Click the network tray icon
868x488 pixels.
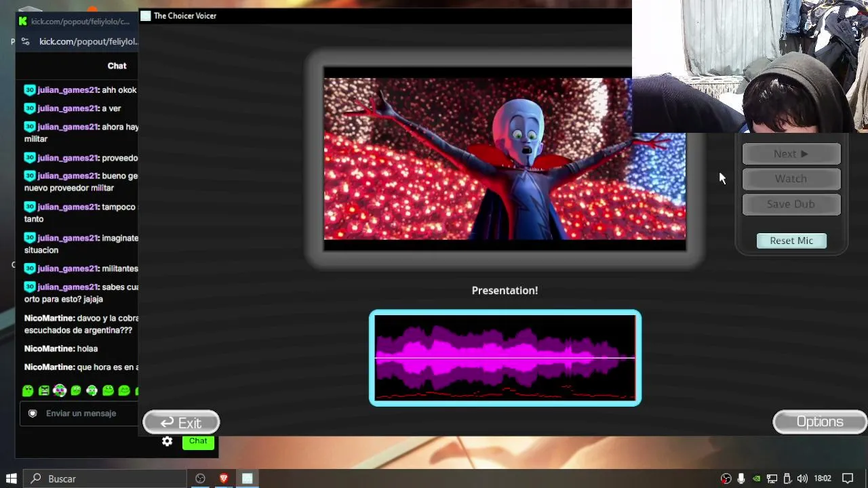772,479
